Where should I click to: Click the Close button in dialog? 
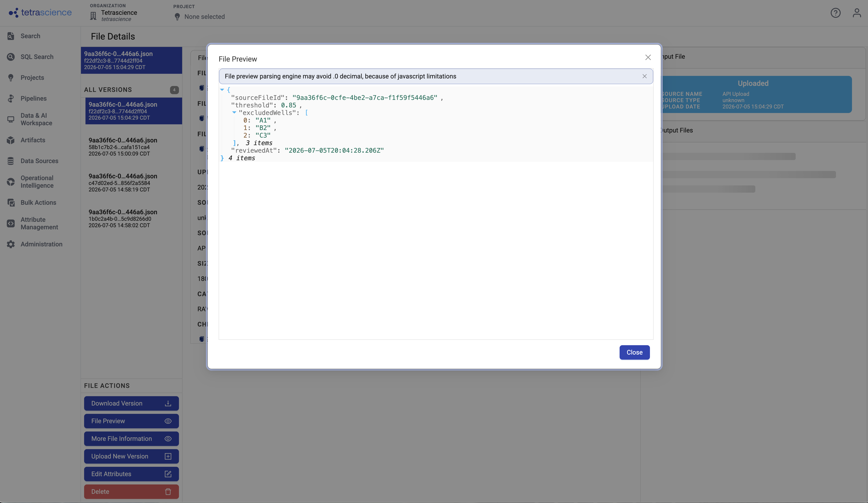635,352
